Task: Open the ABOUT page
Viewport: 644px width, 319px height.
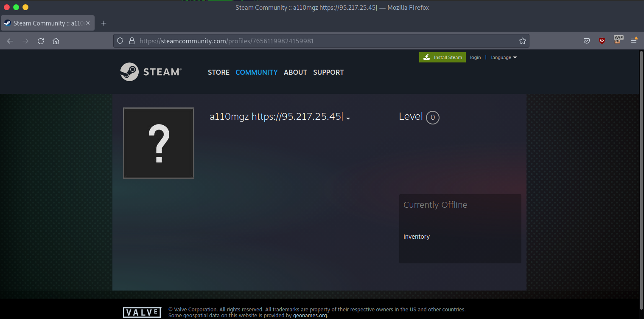Action: 295,72
